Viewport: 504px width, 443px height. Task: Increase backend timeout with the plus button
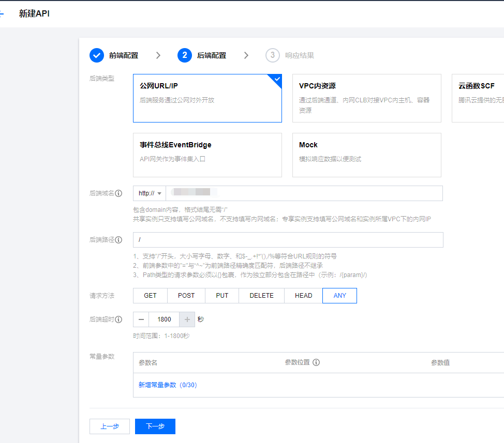[x=187, y=319]
